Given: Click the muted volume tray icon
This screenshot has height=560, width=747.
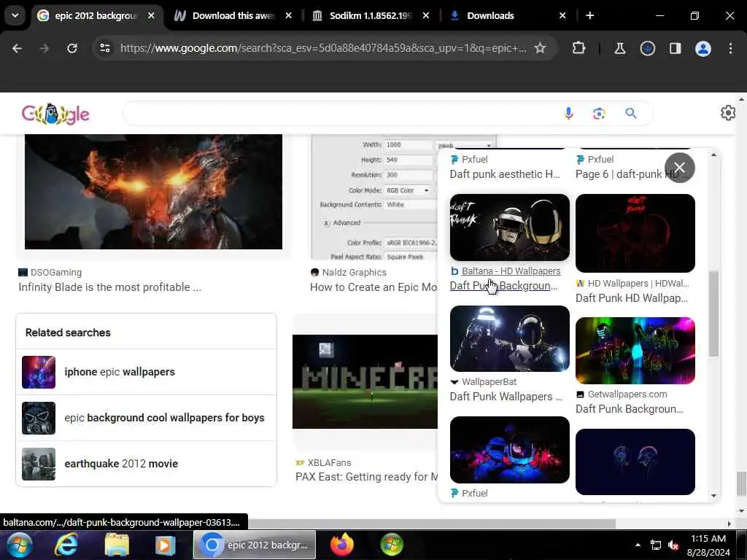Looking at the screenshot, I should 673,545.
